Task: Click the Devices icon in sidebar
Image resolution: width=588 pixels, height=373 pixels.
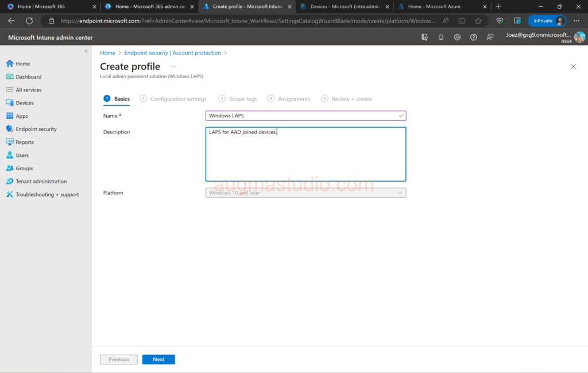Action: point(10,103)
